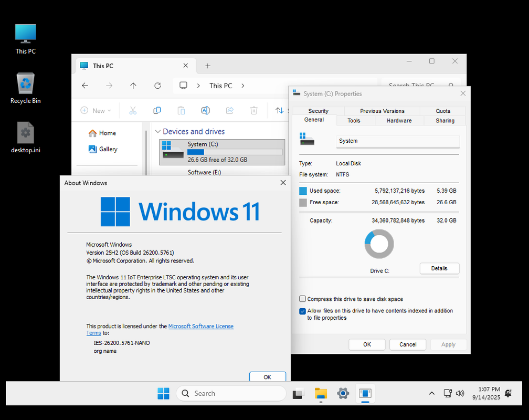Select the desktop.ini file icon
529x420 pixels.
coord(25,138)
